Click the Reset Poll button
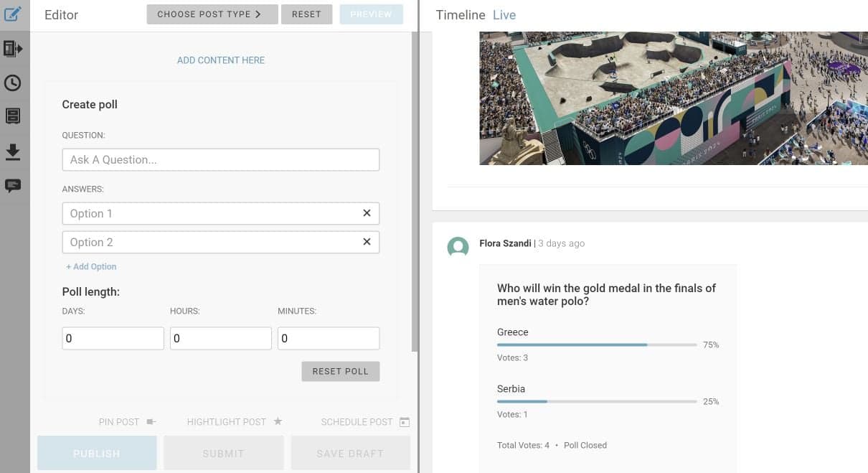Image resolution: width=868 pixels, height=473 pixels. (x=341, y=371)
